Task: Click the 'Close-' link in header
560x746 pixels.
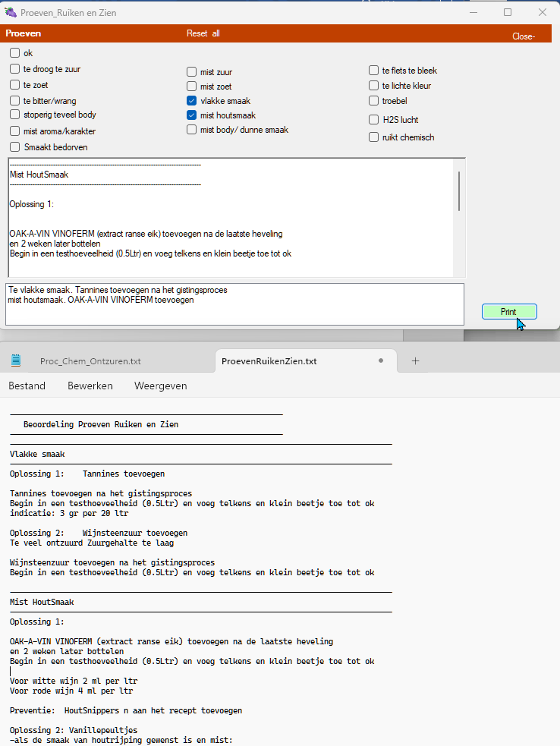Action: pos(524,36)
